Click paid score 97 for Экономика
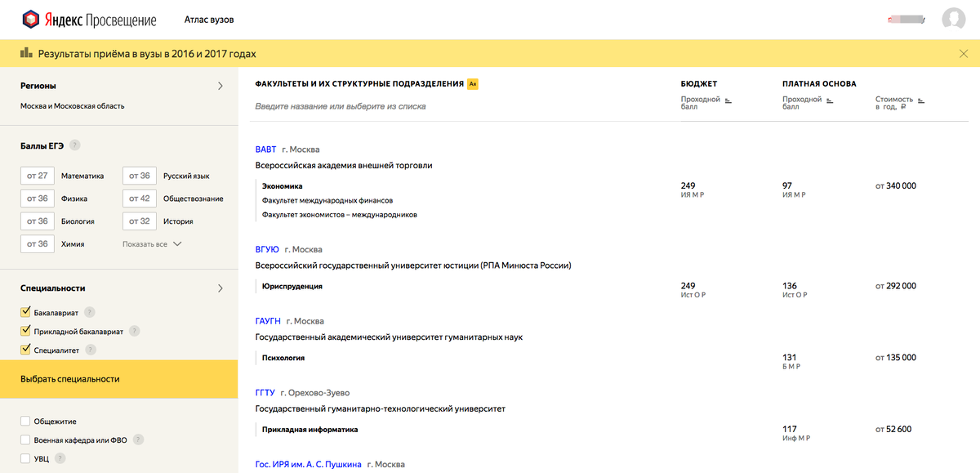 pyautogui.click(x=787, y=185)
